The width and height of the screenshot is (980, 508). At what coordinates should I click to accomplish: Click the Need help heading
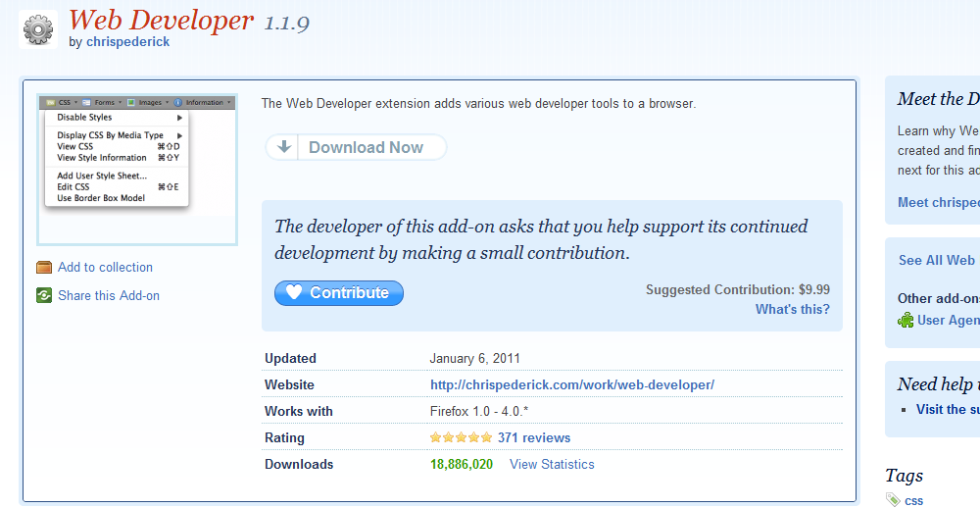click(938, 384)
